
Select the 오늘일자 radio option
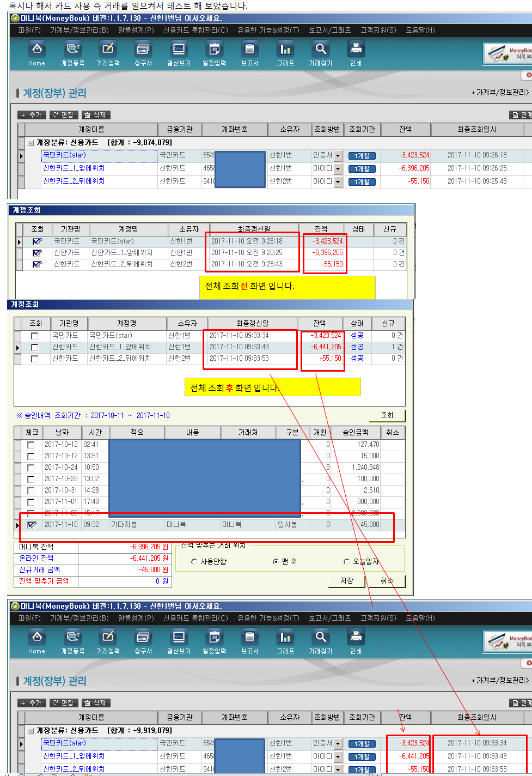[346, 562]
